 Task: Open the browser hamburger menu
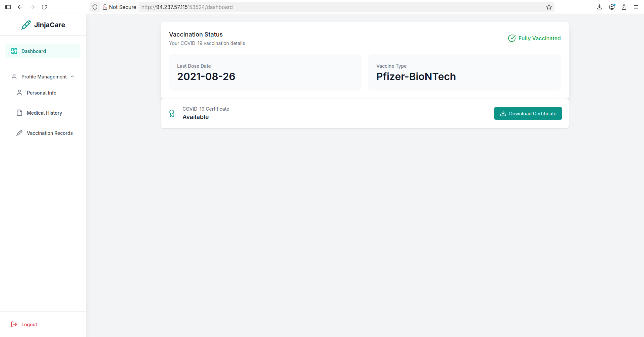point(636,7)
